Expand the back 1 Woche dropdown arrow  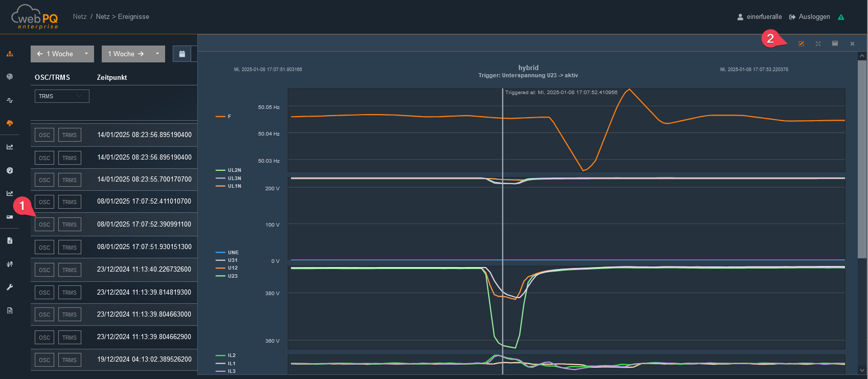[86, 54]
